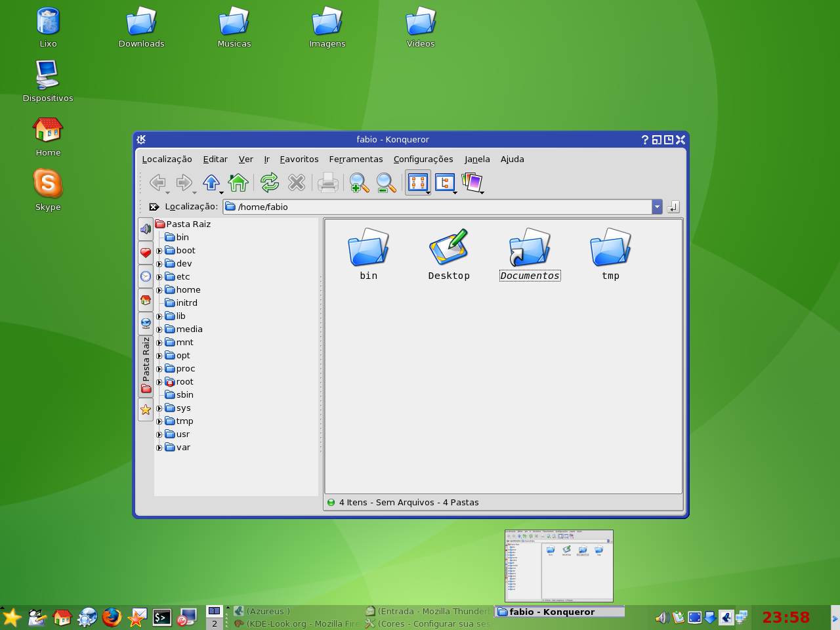The height and width of the screenshot is (630, 840).
Task: Switch to Mozilla Thunderbird taskbar entry
Action: pos(427,611)
